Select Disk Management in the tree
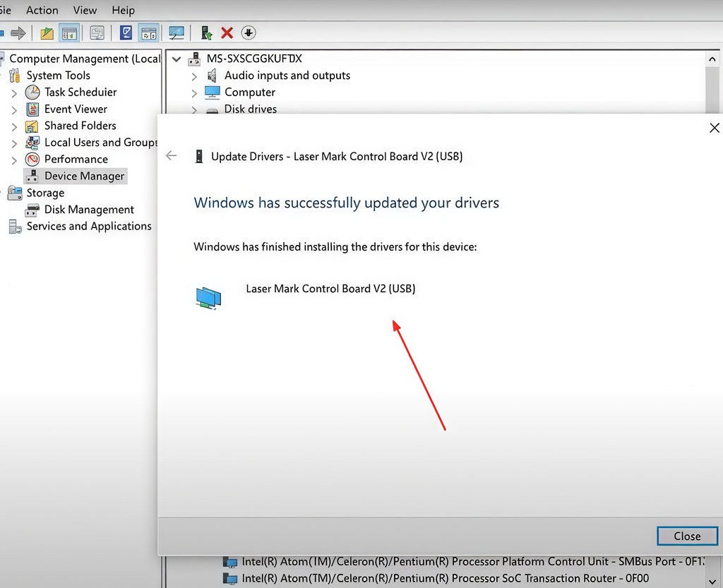The width and height of the screenshot is (723, 588). tap(89, 210)
